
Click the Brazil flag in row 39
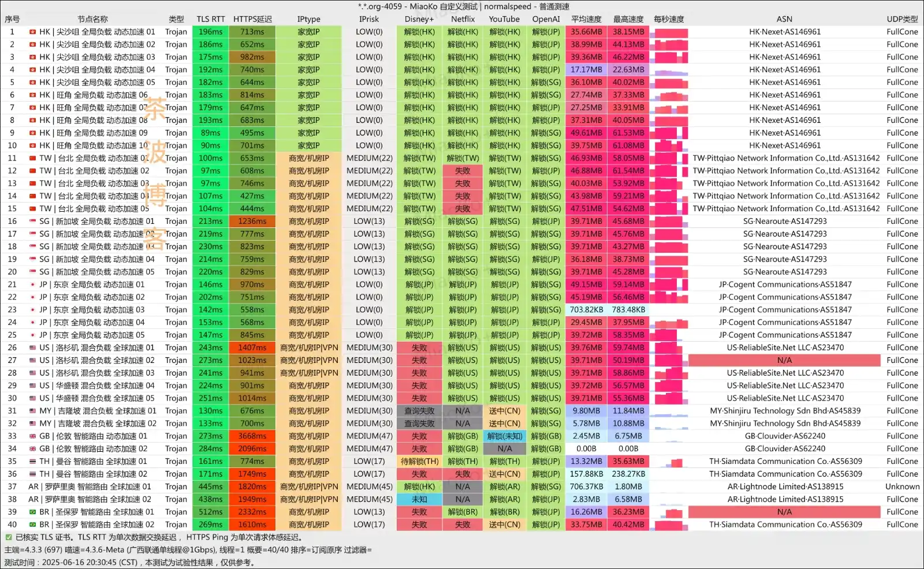(x=33, y=512)
